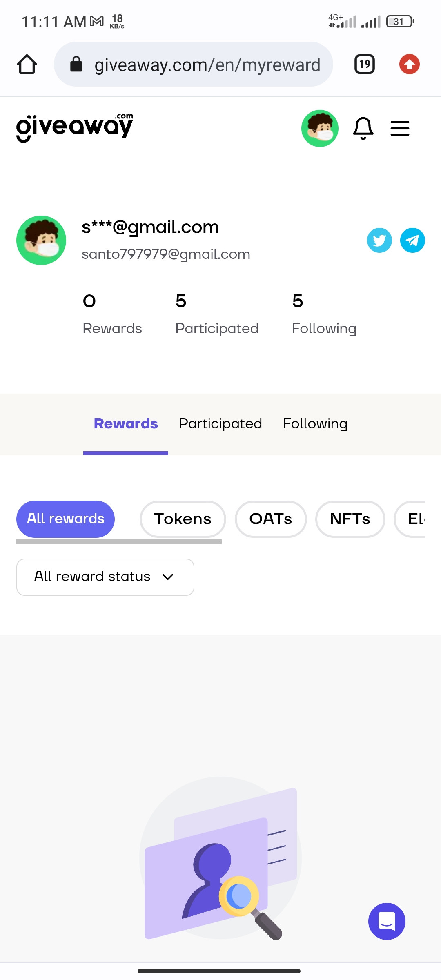Open the linked Twitter account icon

click(379, 240)
